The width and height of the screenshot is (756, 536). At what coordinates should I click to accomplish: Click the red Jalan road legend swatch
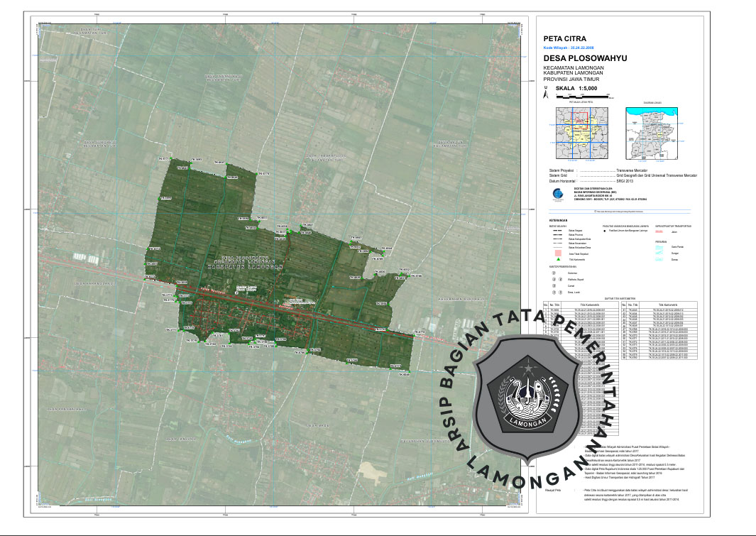coord(659,231)
